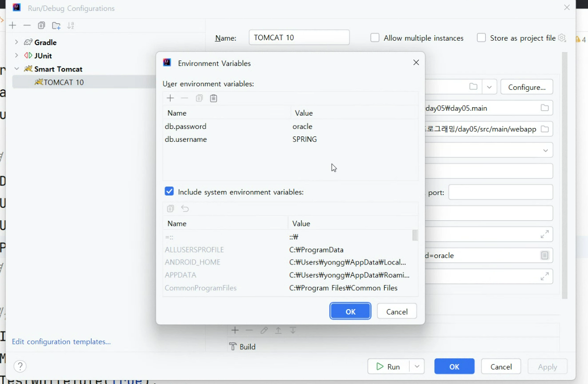Click SPRING value cell
588x384 pixels.
click(x=304, y=139)
